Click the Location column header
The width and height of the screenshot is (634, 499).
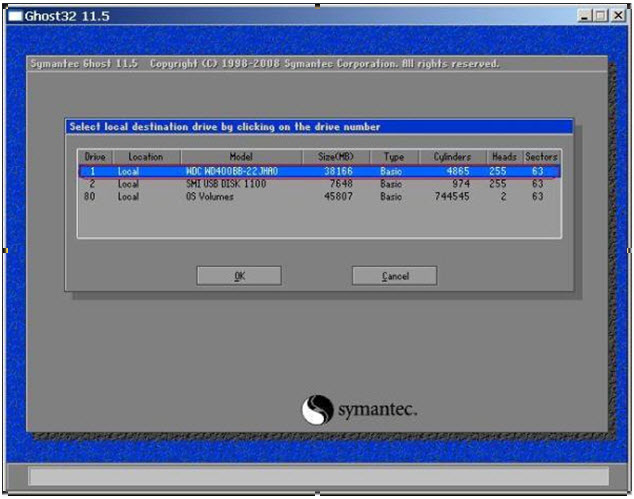coord(145,157)
